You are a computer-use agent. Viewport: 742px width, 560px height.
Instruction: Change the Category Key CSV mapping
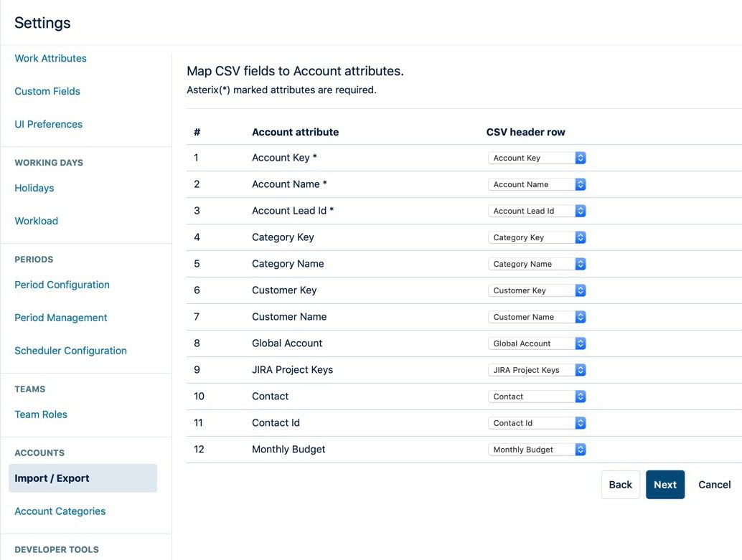(x=537, y=237)
